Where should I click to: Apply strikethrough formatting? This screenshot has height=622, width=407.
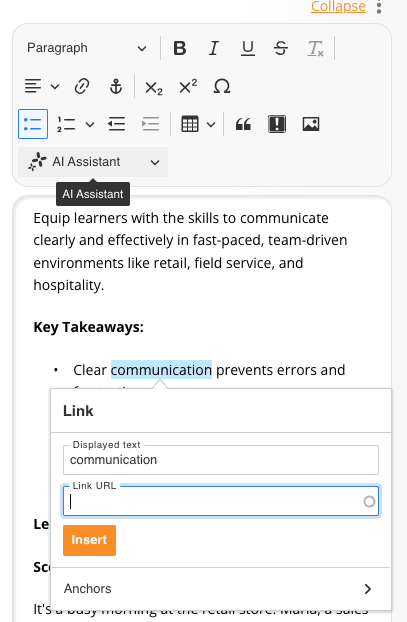(281, 48)
